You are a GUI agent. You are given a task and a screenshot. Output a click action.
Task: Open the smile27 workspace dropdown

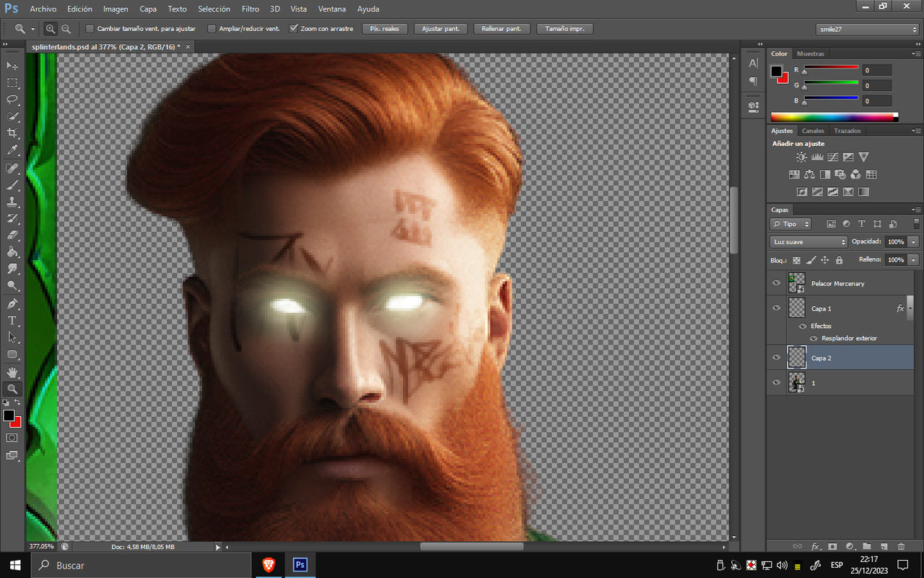[x=867, y=29]
